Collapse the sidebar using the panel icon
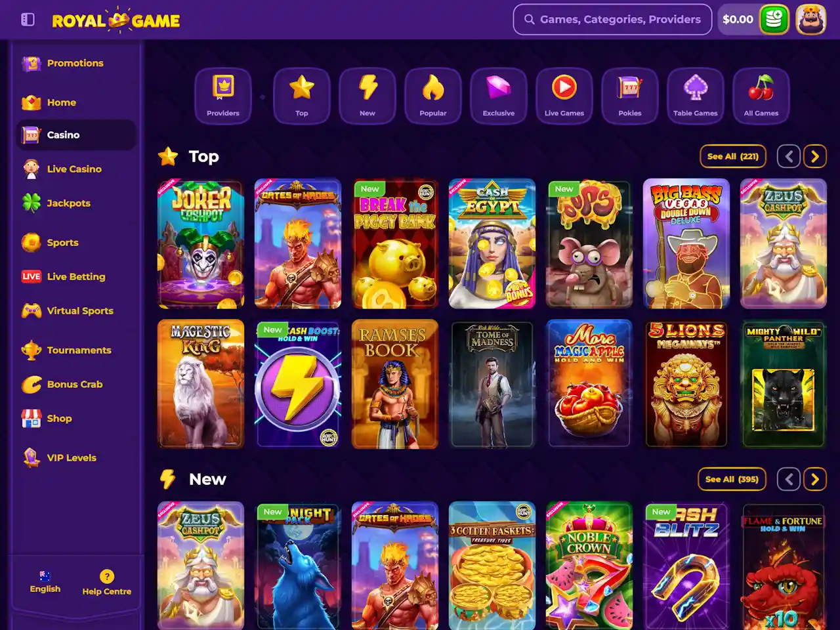Screen dimensions: 840x630 (x=28, y=20)
